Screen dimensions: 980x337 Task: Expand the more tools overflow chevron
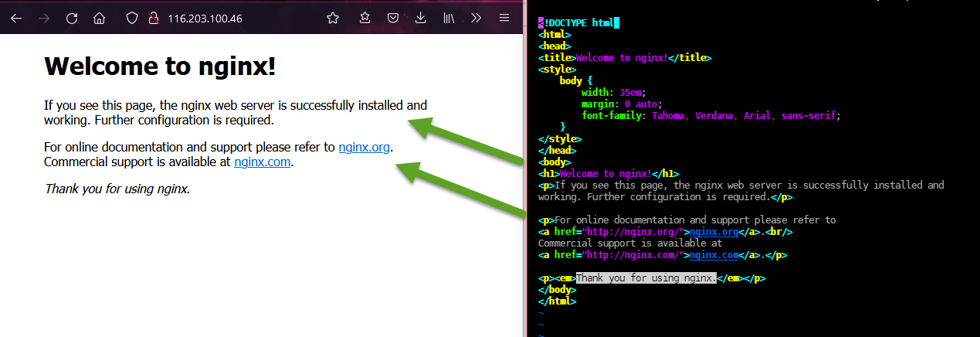[x=476, y=18]
